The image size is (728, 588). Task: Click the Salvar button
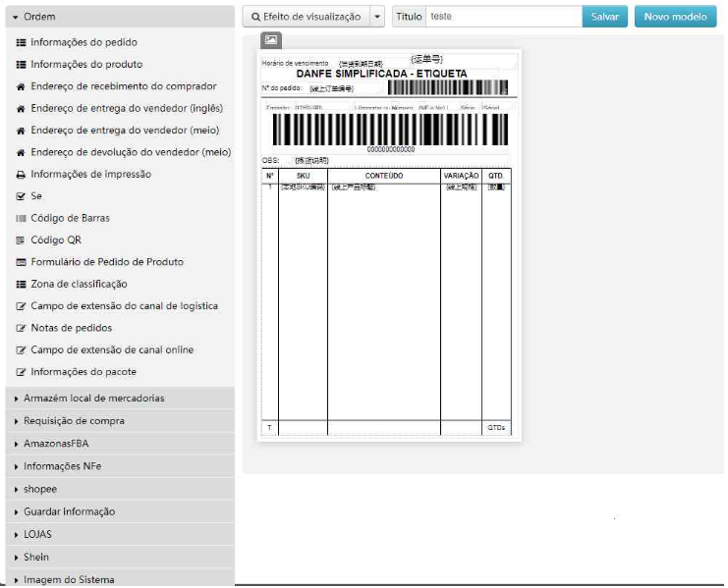click(x=605, y=17)
